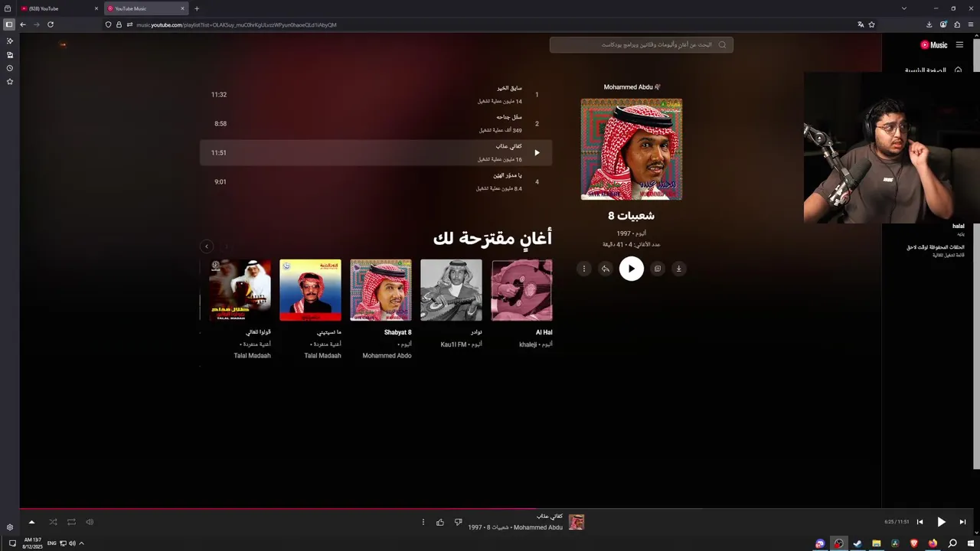Viewport: 980px width, 551px height.
Task: Share the album with arrow icon
Action: pos(605,269)
